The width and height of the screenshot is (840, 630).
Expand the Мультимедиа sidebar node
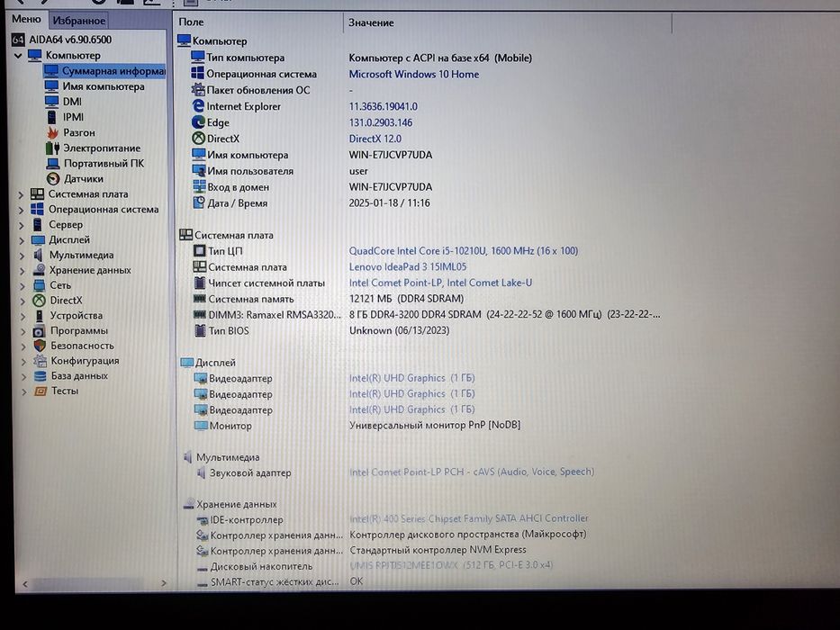point(22,256)
